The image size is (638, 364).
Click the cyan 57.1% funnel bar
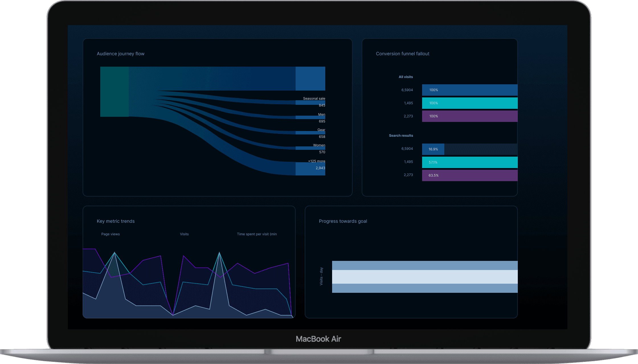pyautogui.click(x=469, y=162)
